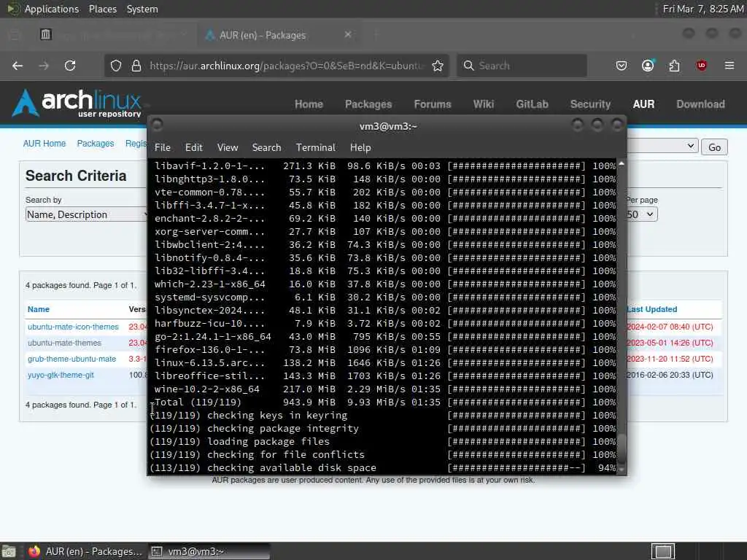Click the Arch Linux logo
This screenshot has width=747, height=560.
(77, 103)
